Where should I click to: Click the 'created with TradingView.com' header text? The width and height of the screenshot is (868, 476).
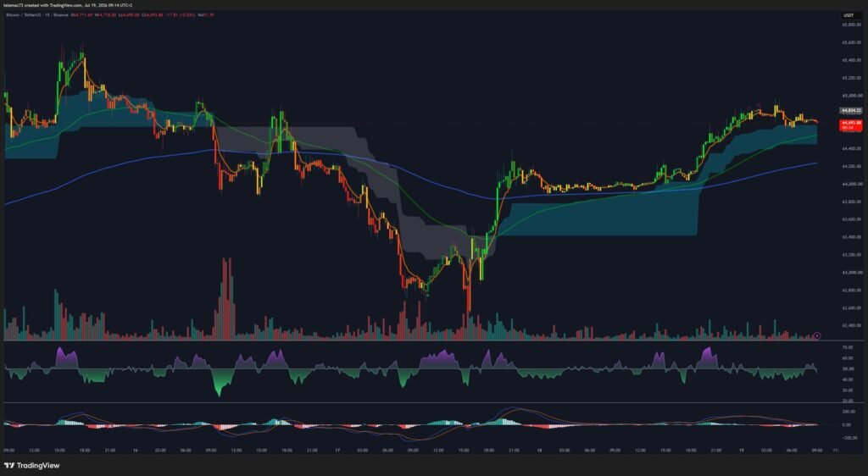52,5
